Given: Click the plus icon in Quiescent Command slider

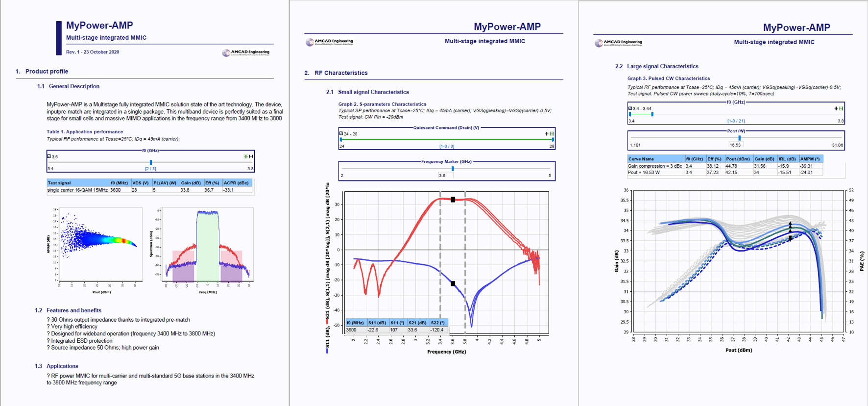Looking at the screenshot, I should tap(547, 133).
